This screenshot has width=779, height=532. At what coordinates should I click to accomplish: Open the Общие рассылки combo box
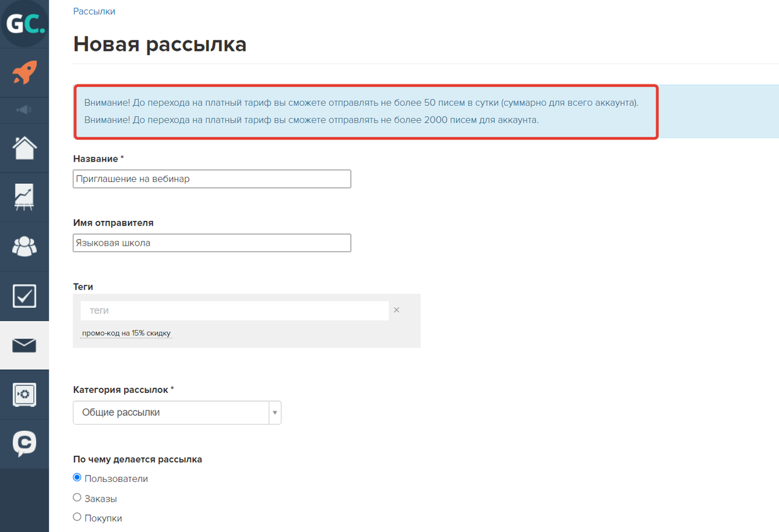click(171, 412)
